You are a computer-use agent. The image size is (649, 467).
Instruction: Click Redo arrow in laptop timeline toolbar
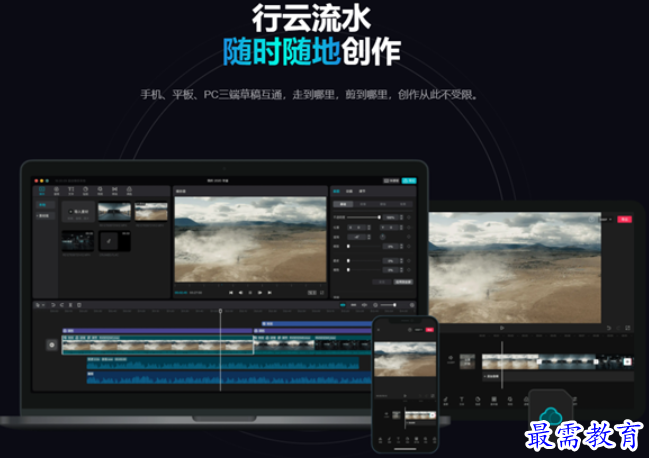(x=62, y=305)
